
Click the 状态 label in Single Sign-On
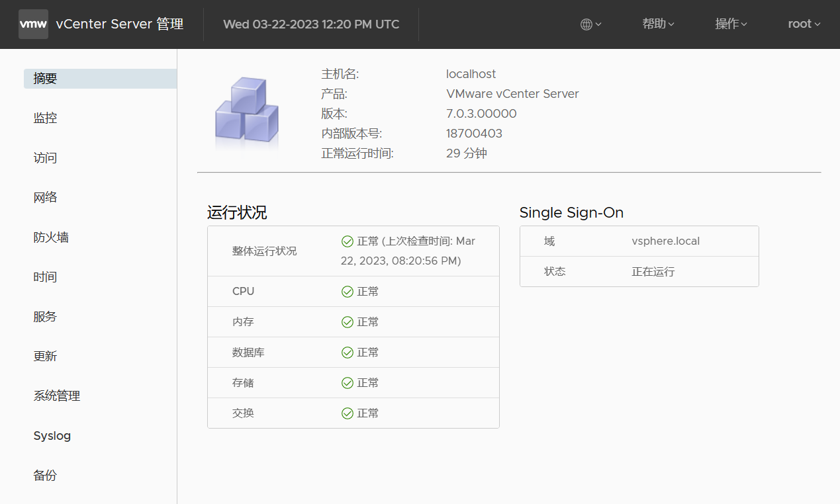click(555, 272)
